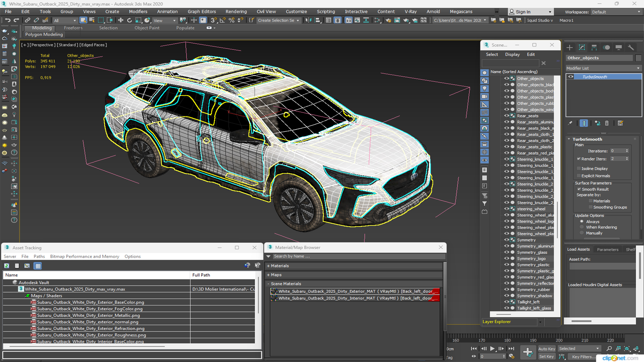Viewport: 644px width, 362px height.
Task: Open the Modifier List dropdown
Action: tap(603, 68)
